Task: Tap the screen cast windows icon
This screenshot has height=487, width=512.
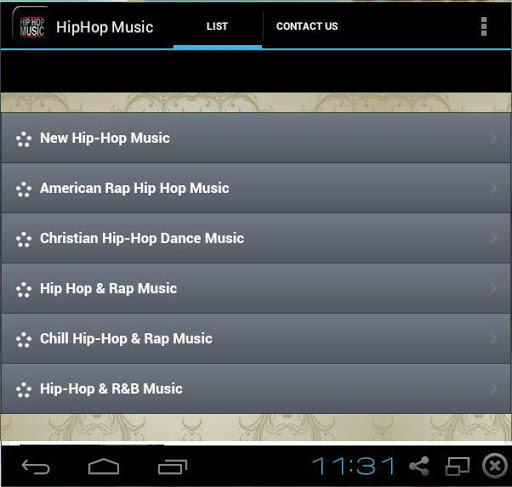Action: [x=458, y=466]
